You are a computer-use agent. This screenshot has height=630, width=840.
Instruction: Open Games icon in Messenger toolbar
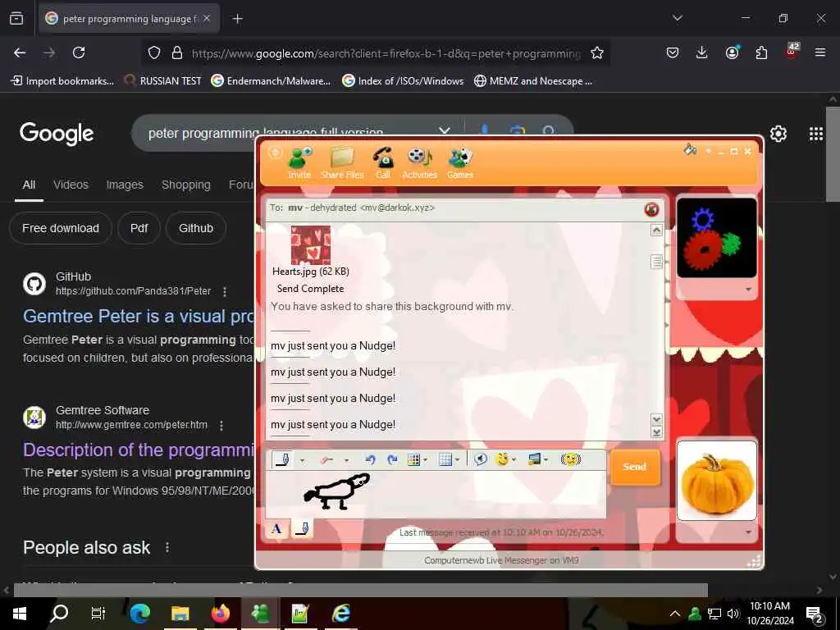point(459,162)
